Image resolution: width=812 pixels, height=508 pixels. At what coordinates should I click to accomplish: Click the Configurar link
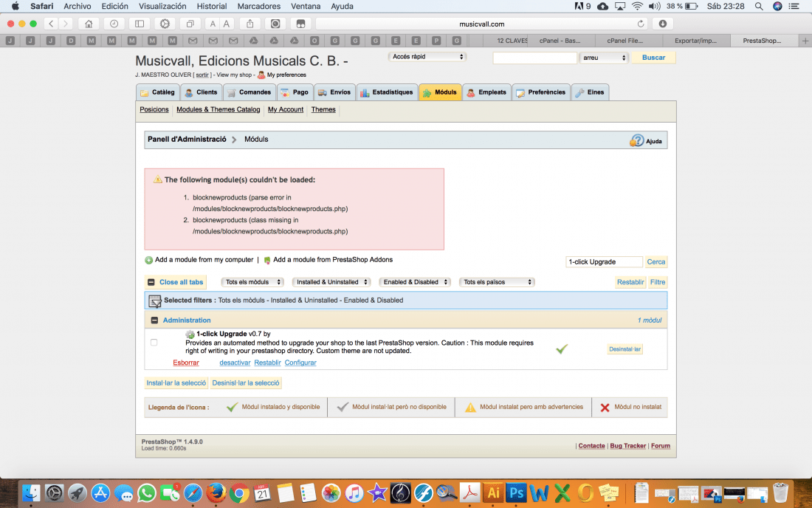(300, 363)
